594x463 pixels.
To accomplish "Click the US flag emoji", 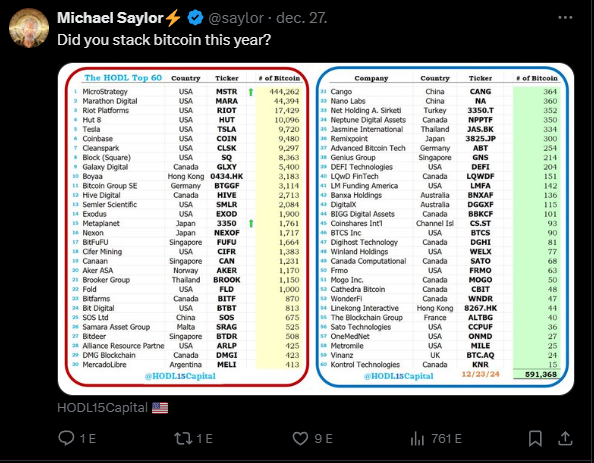I will point(160,408).
